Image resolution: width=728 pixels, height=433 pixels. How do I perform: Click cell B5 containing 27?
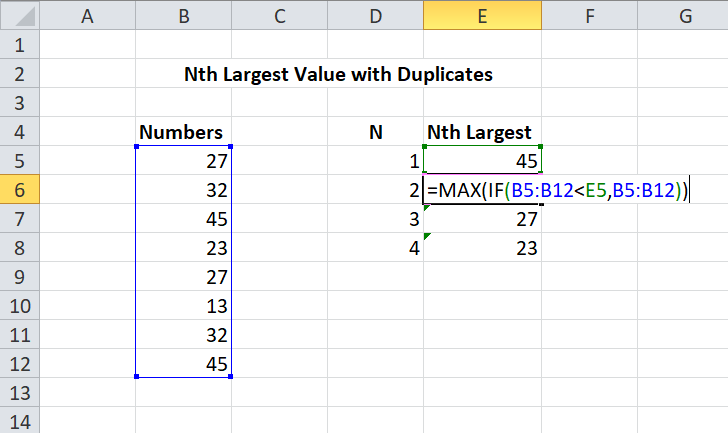(x=184, y=161)
